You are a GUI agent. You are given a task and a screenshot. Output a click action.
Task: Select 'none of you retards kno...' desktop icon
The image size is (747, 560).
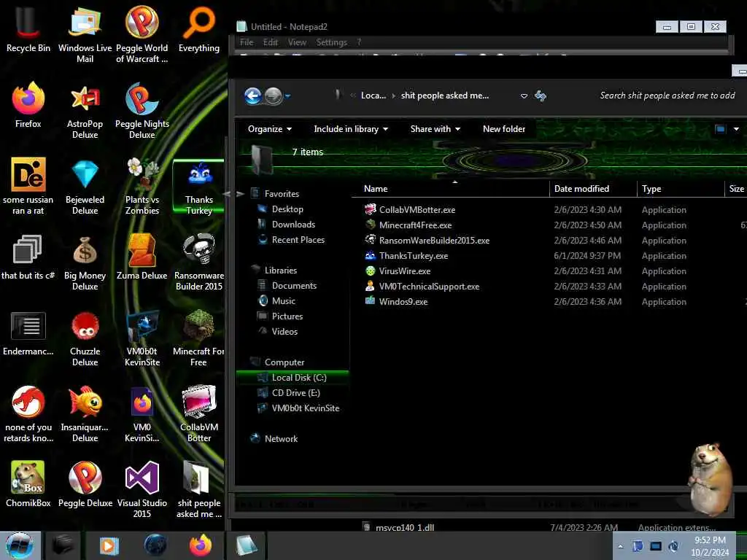tap(28, 413)
